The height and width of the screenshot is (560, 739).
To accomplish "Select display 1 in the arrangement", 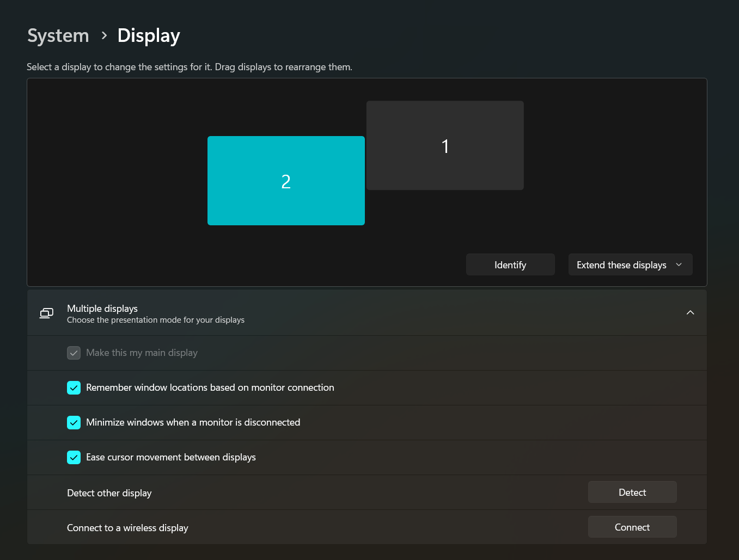I will click(445, 145).
